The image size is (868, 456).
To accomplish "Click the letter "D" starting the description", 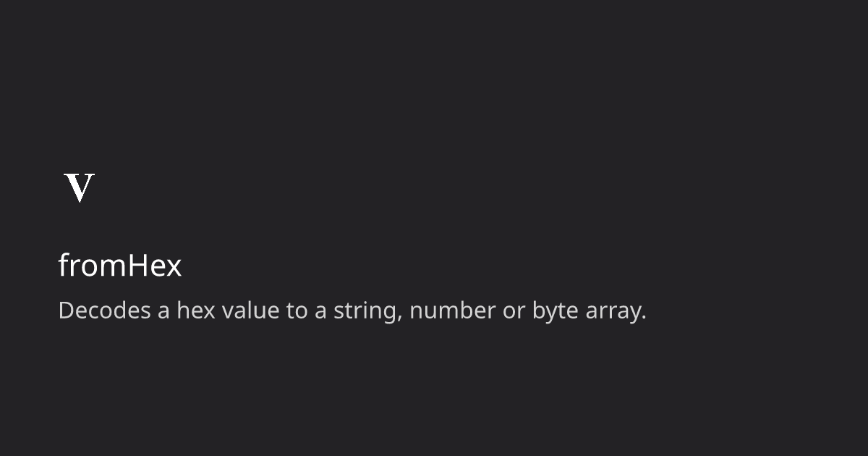I will tap(66, 311).
